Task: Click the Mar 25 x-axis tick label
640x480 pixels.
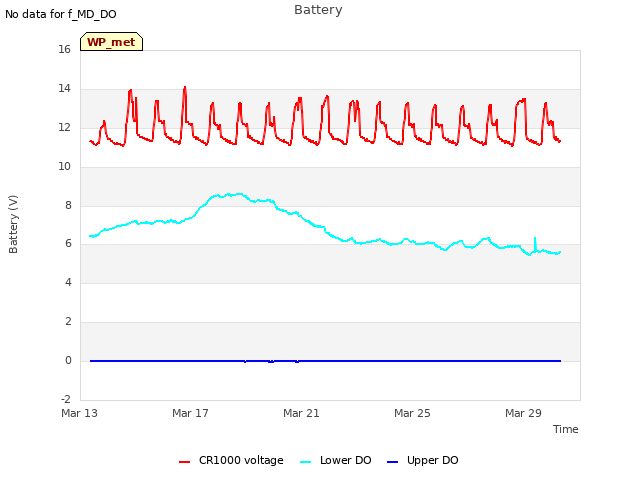Action: (412, 413)
